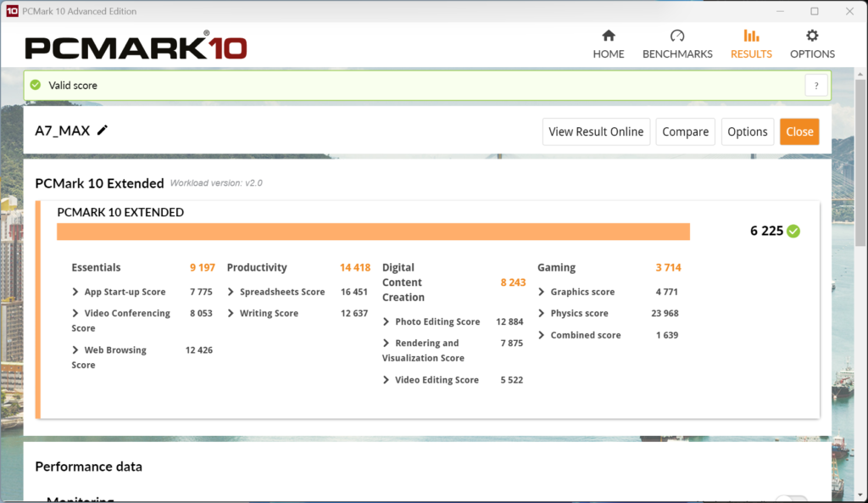
Task: Click the Results bar chart icon
Action: (x=751, y=36)
